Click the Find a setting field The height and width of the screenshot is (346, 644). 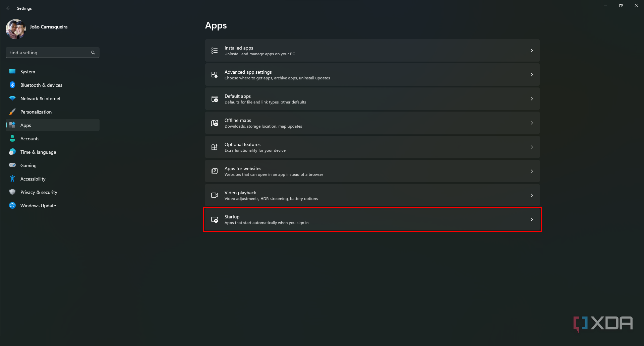47,53
